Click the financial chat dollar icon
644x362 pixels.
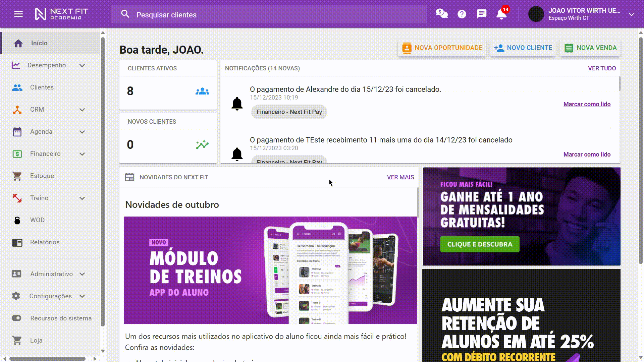tap(442, 14)
